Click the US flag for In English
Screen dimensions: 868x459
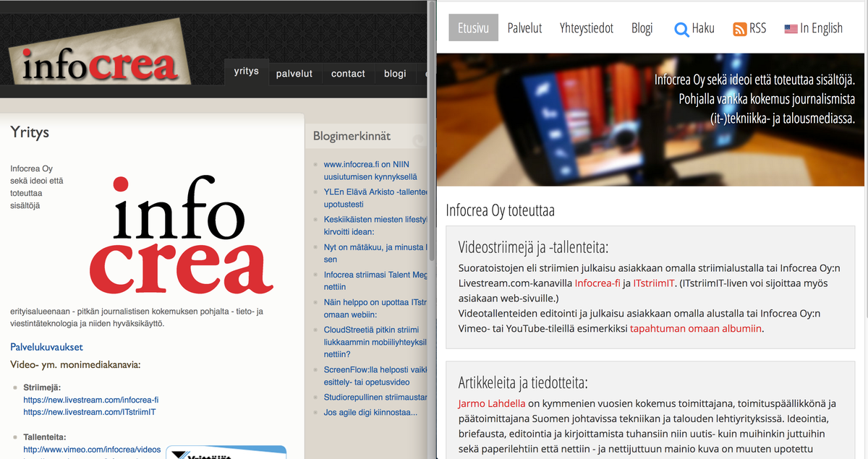click(791, 29)
